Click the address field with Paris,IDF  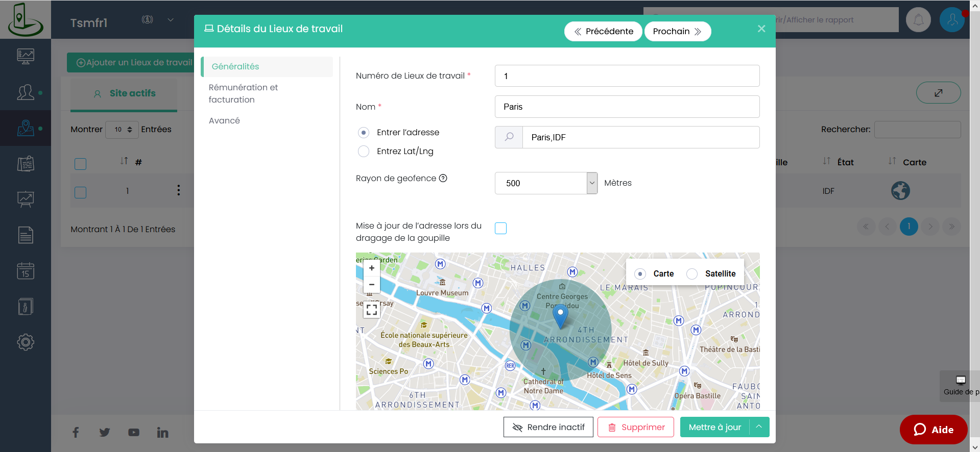coord(641,137)
